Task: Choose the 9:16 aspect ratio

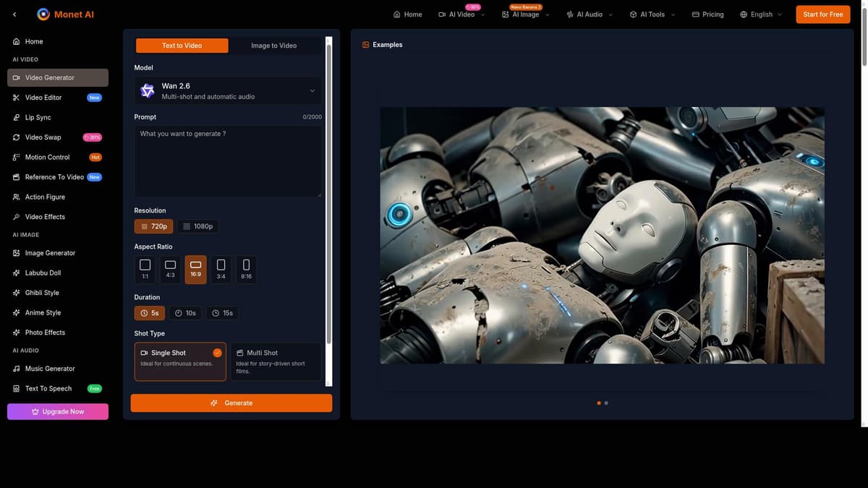Action: click(246, 270)
